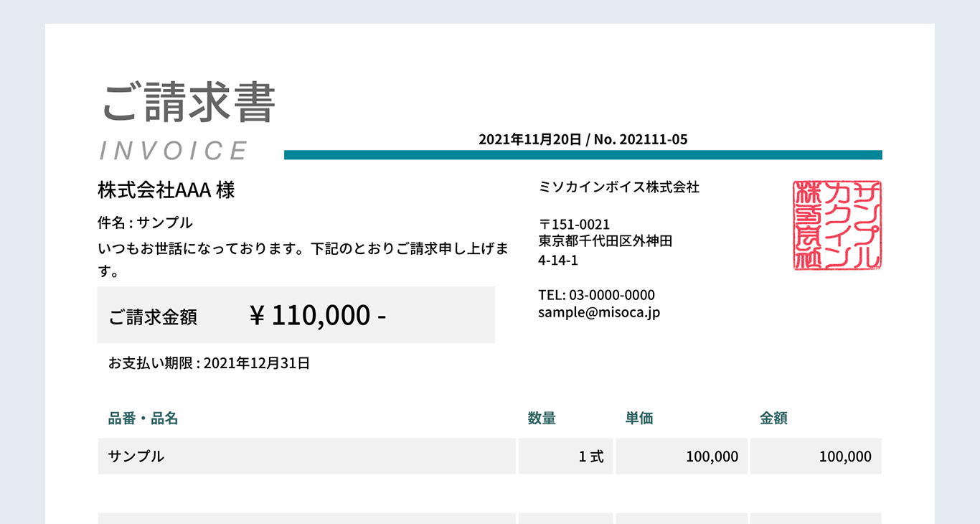Click the unit price cell 100,000
This screenshot has width=980, height=524.
[x=682, y=456]
